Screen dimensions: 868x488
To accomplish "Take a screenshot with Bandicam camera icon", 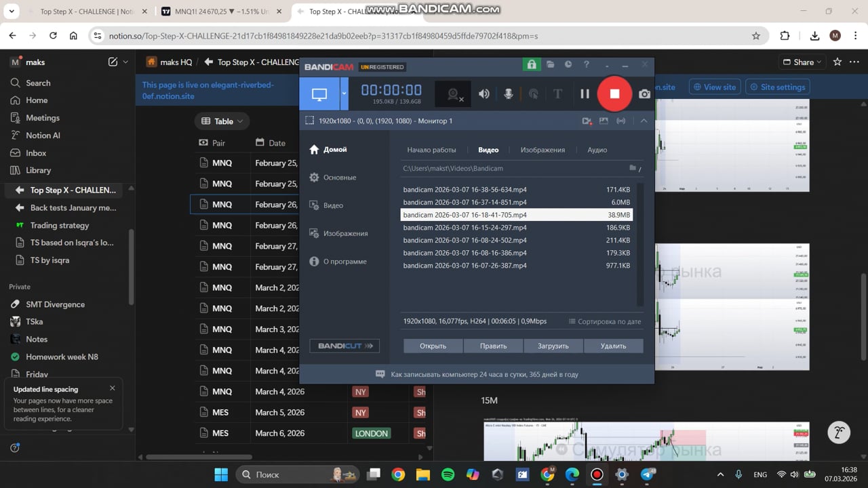I will click(644, 94).
